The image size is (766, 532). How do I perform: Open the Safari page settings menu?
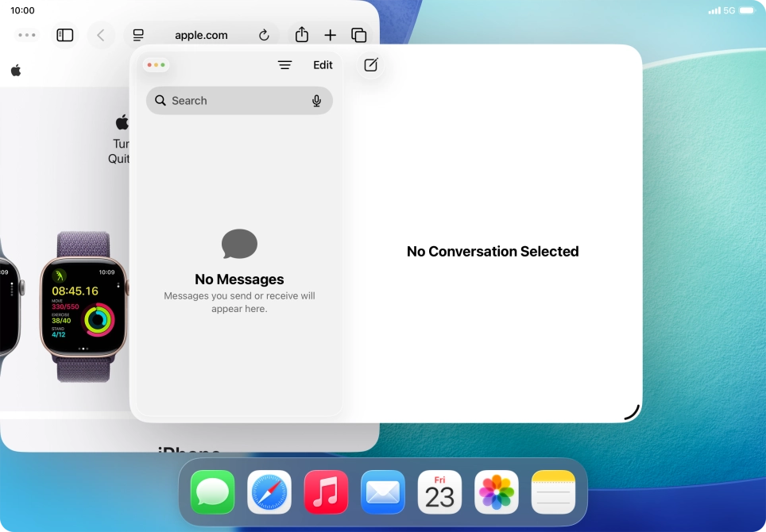pos(137,35)
